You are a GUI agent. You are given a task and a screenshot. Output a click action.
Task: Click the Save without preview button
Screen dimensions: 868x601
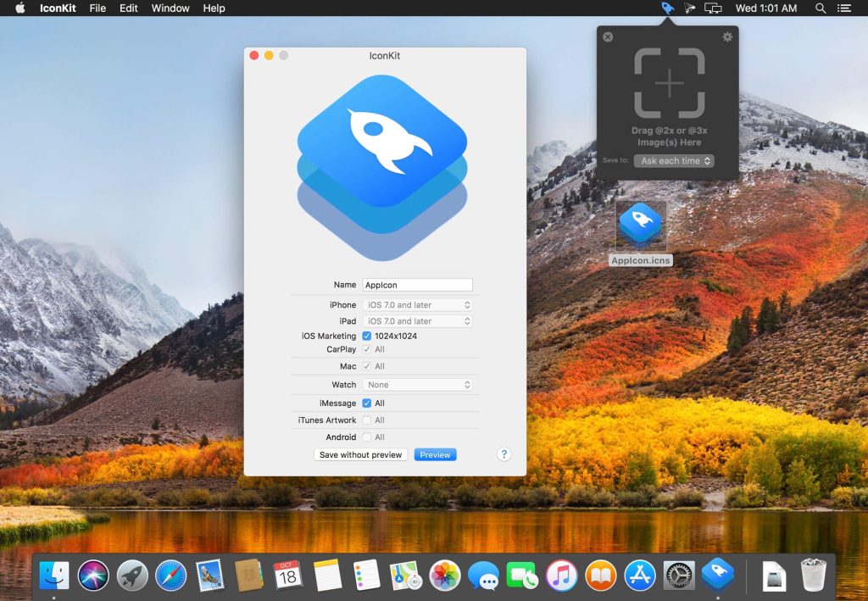click(x=360, y=455)
